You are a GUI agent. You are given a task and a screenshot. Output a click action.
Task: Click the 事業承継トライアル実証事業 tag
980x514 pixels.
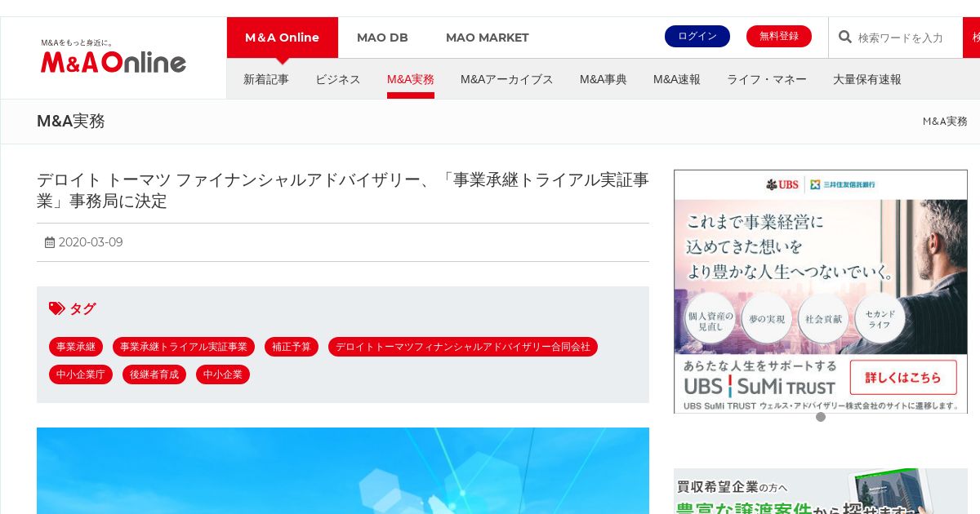point(184,347)
